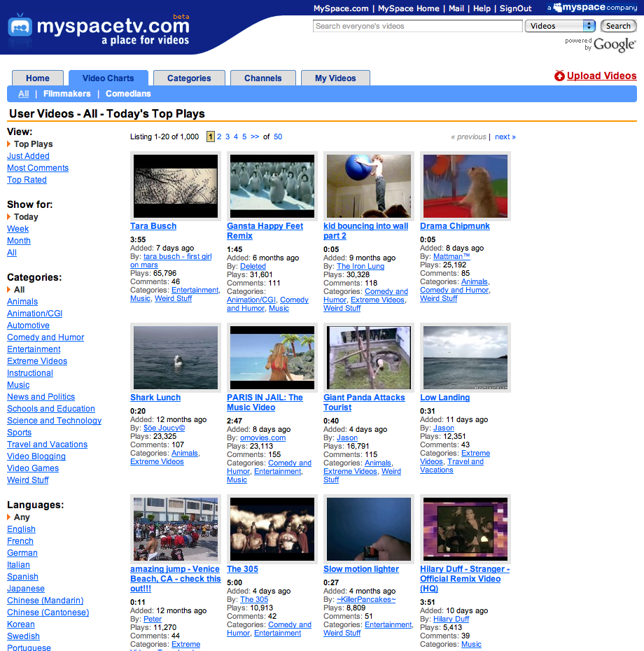The height and width of the screenshot is (651, 644).
Task: Open the Slow motion lighter thumbnail
Action: (369, 529)
